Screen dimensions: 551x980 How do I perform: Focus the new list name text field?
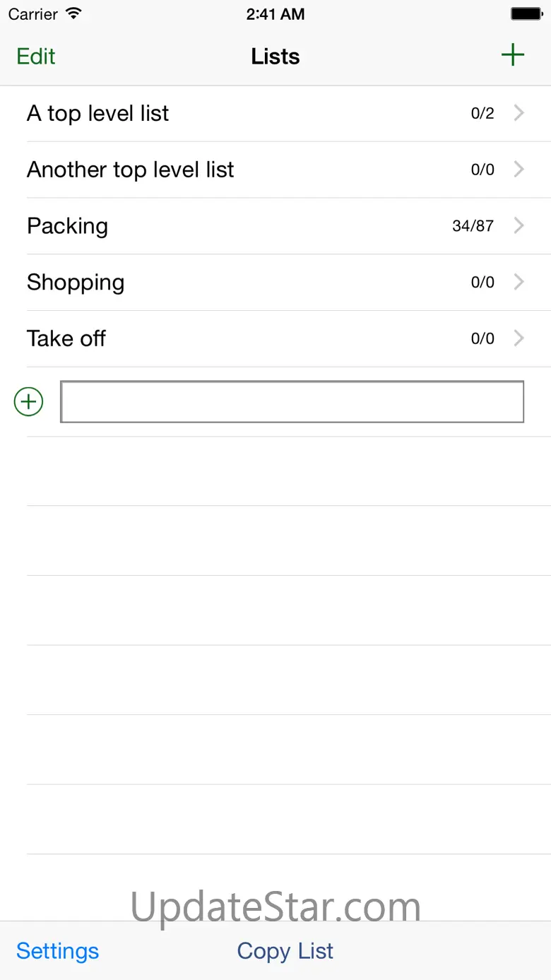coord(292,402)
